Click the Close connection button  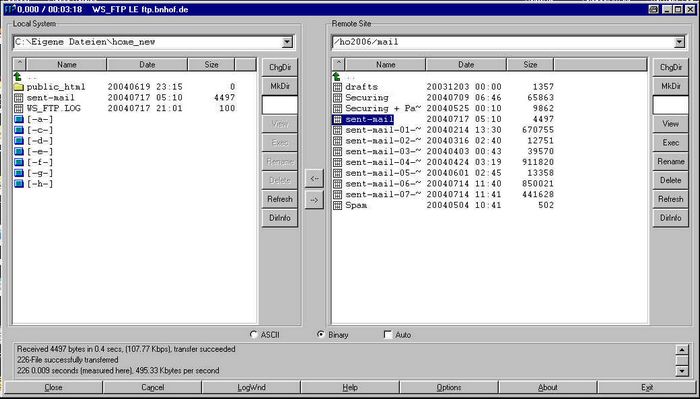click(54, 387)
